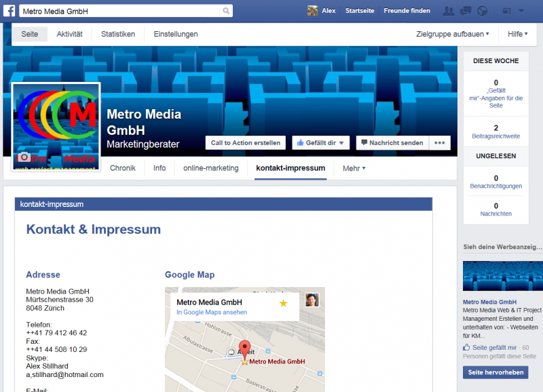The image size is (543, 392).
Task: Open Freunde finden link
Action: 407,11
